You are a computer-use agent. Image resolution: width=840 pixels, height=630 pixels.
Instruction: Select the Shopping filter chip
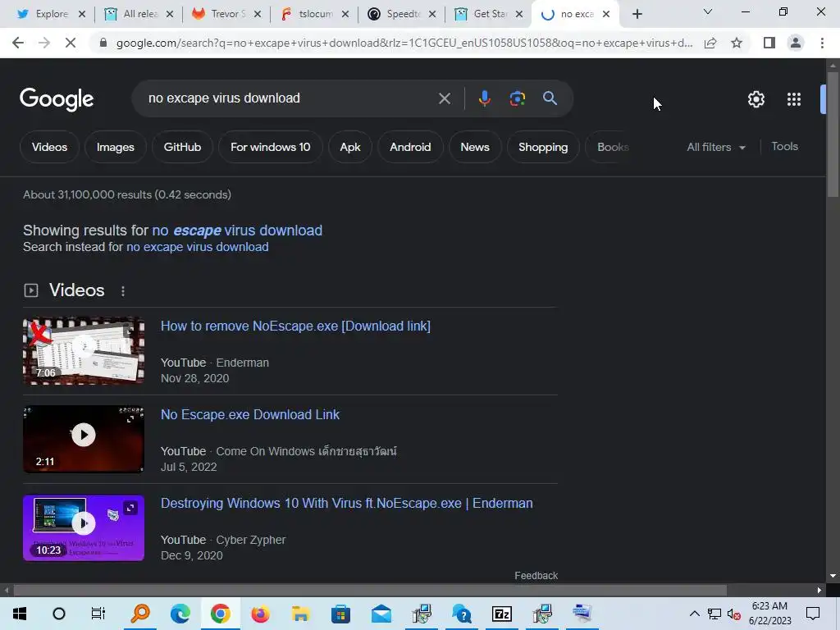(x=543, y=147)
